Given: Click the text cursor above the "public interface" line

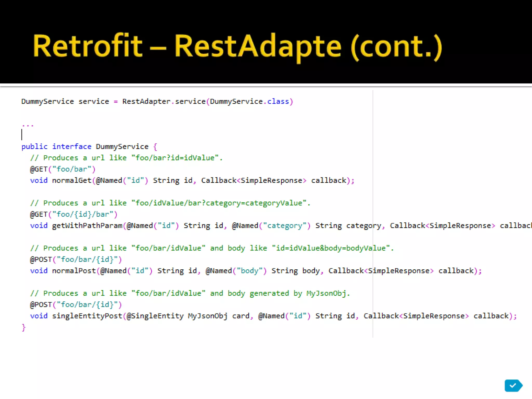Looking at the screenshot, I should [x=22, y=135].
